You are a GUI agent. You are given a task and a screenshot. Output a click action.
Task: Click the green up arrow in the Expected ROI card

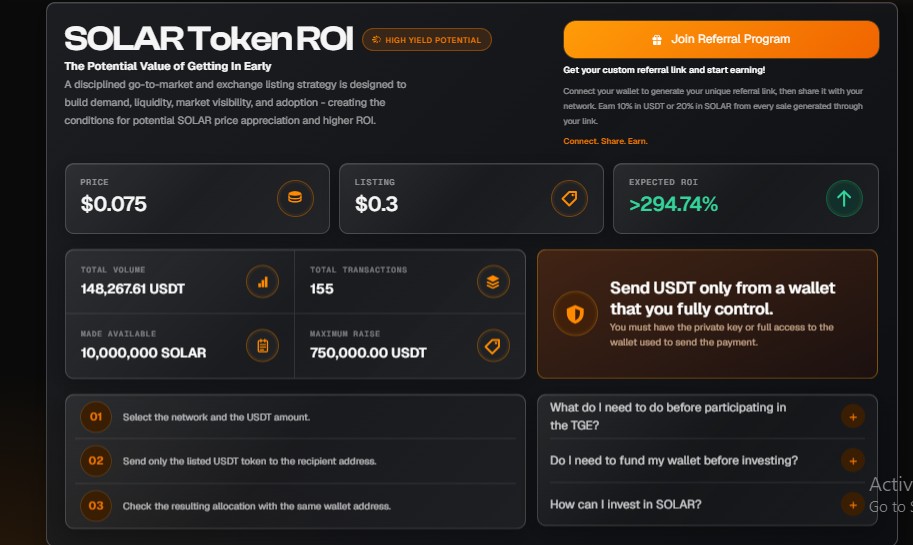tap(844, 199)
